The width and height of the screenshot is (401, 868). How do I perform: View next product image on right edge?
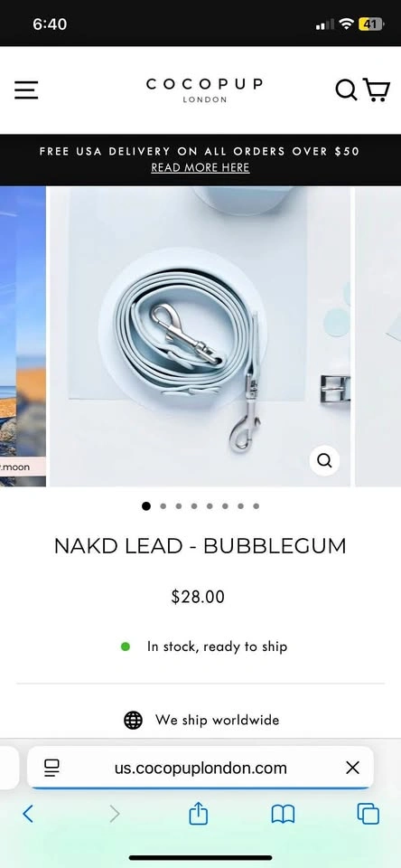[378, 336]
